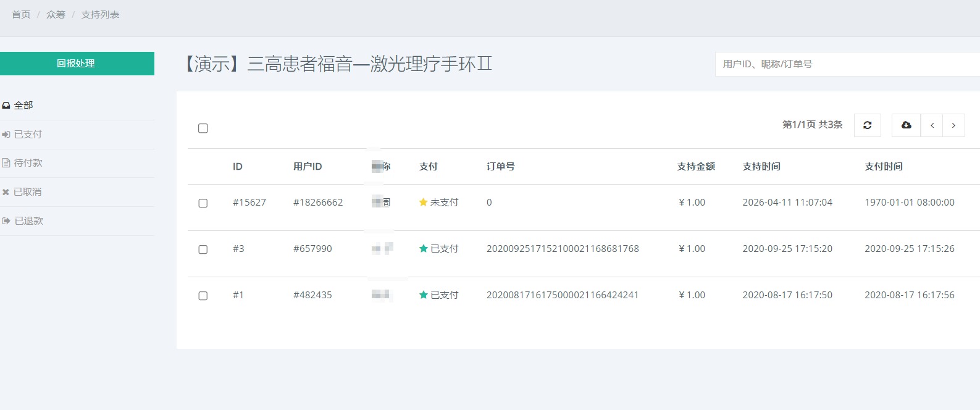Click the yellow star on 未支付 row

click(423, 202)
